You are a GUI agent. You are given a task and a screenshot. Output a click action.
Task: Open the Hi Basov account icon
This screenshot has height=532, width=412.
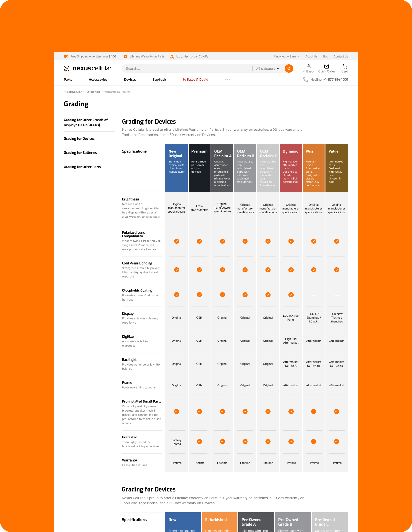tap(309, 66)
